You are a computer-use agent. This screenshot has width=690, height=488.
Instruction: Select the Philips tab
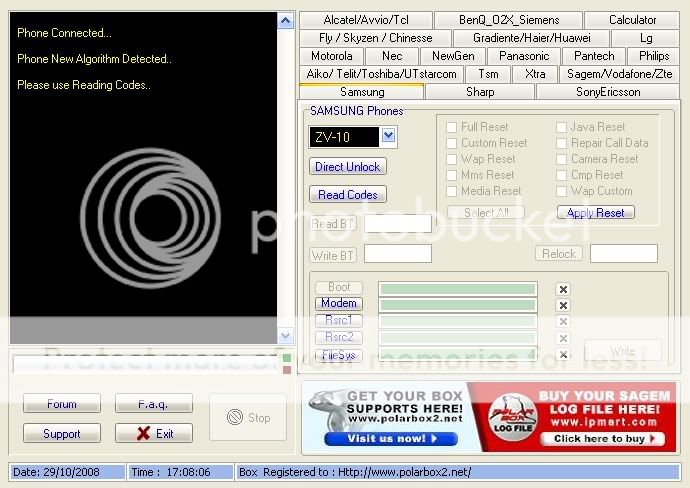click(654, 56)
